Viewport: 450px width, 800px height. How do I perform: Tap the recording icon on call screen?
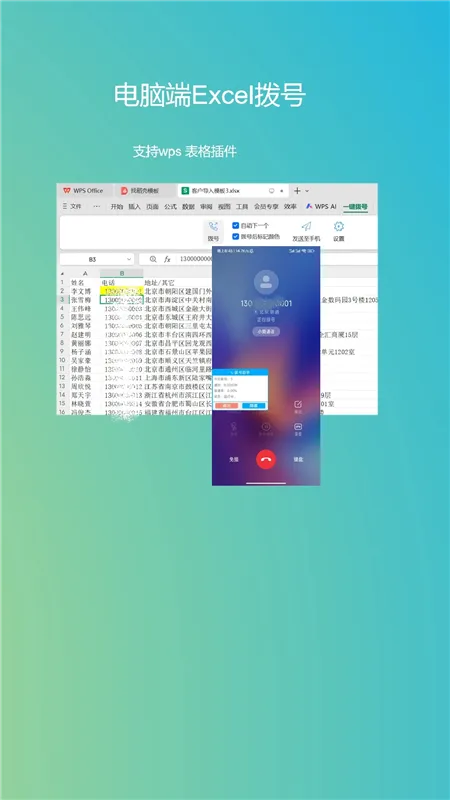[298, 429]
